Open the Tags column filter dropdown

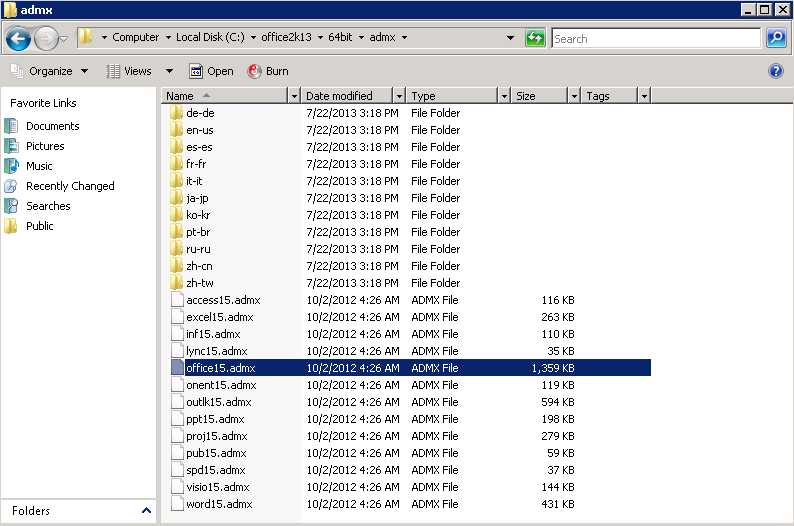click(644, 96)
